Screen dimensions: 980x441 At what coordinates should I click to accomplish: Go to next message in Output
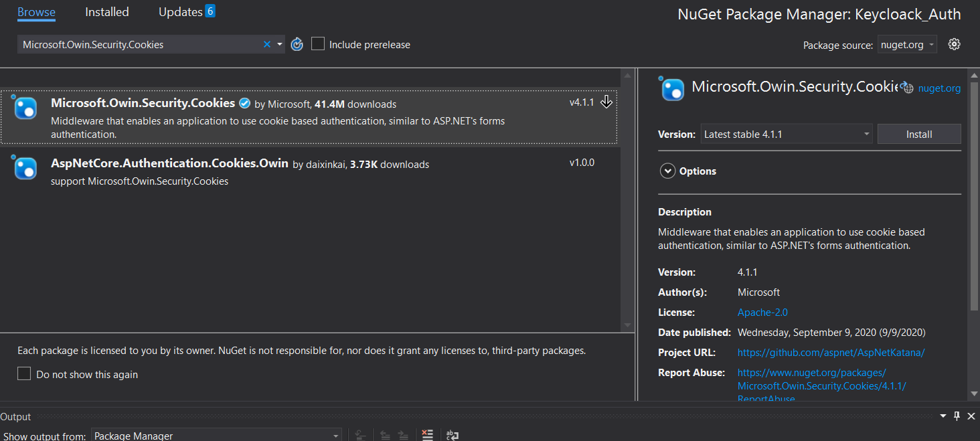[x=403, y=435]
